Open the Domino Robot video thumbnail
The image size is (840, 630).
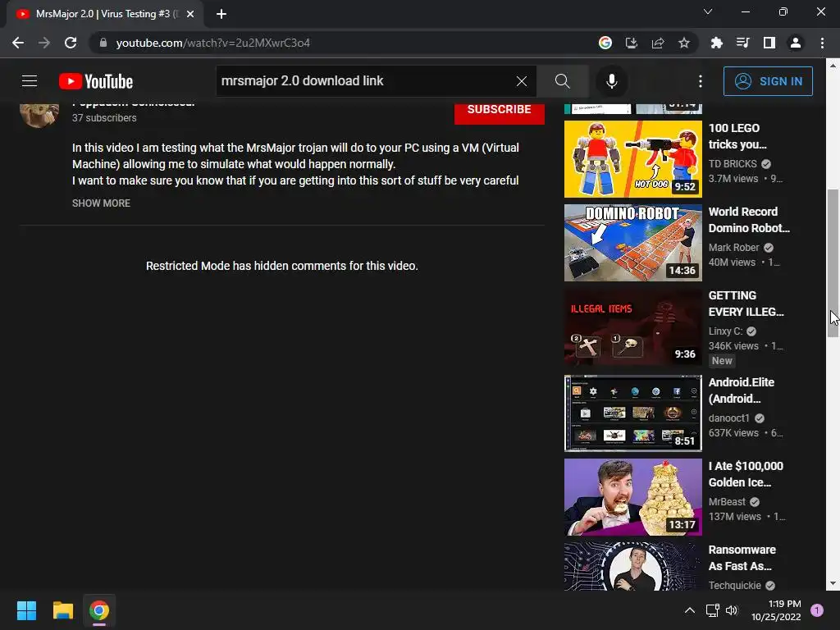[x=632, y=243]
